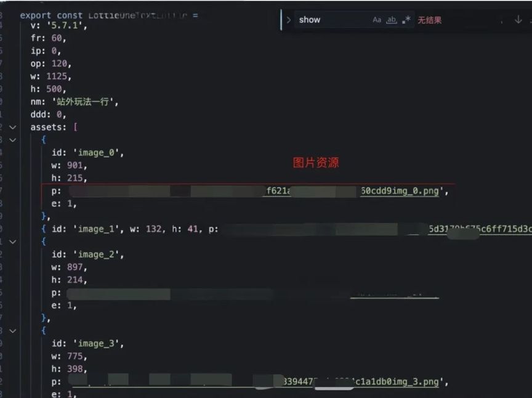
Task: Go to next match down arrow
Action: (518, 20)
